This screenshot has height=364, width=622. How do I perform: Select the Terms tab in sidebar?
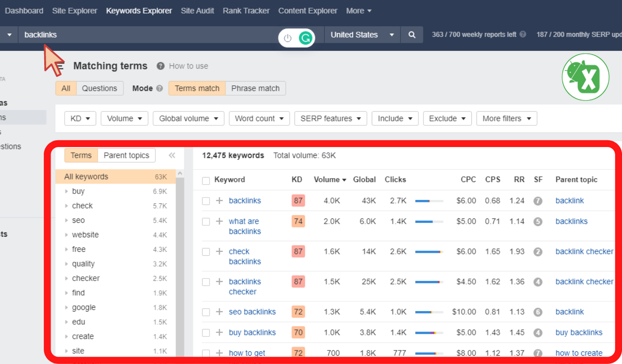81,155
